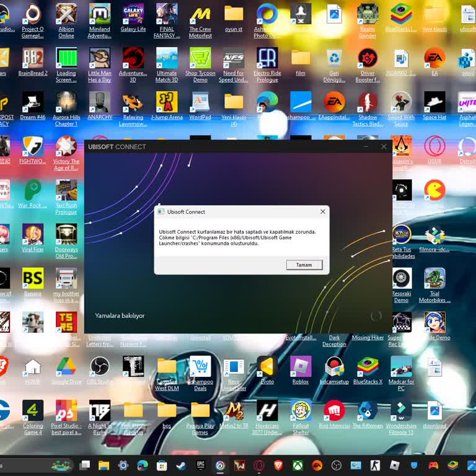Select Doorways Old Prototype icon
The width and height of the screenshot is (476, 476).
coord(66,241)
